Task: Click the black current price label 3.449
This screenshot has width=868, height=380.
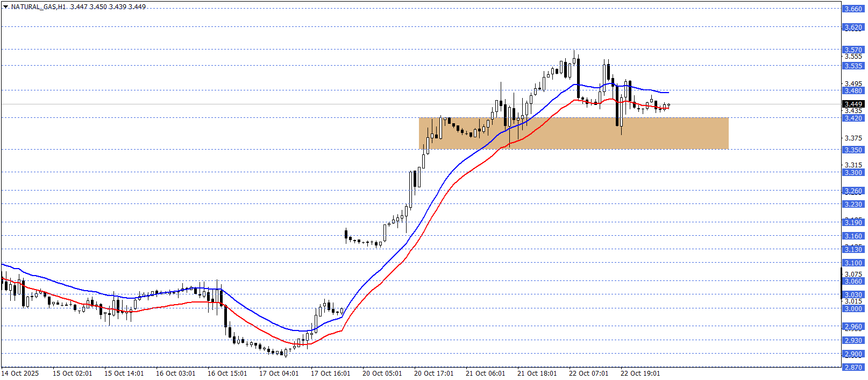Action: (x=853, y=104)
